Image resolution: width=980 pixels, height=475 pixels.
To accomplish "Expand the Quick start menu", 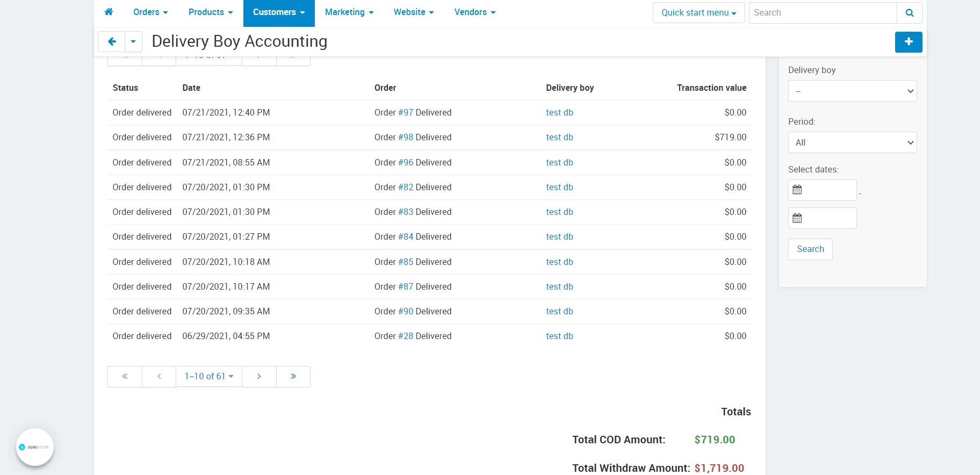I will tap(698, 13).
